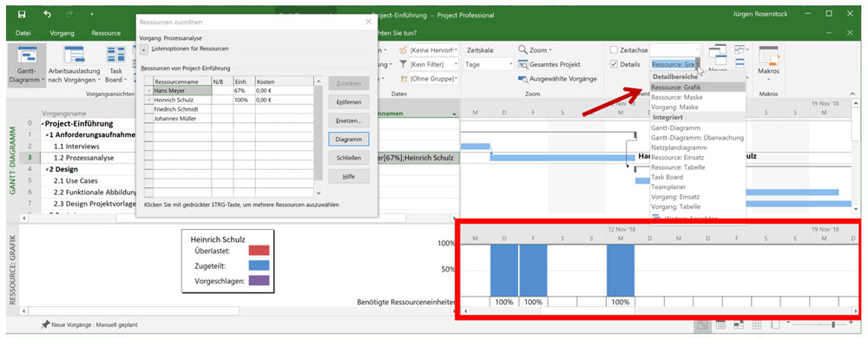This screenshot has height=339, width=868.
Task: Toggle the checkmark for Heinrich Schulz
Action: [148, 100]
